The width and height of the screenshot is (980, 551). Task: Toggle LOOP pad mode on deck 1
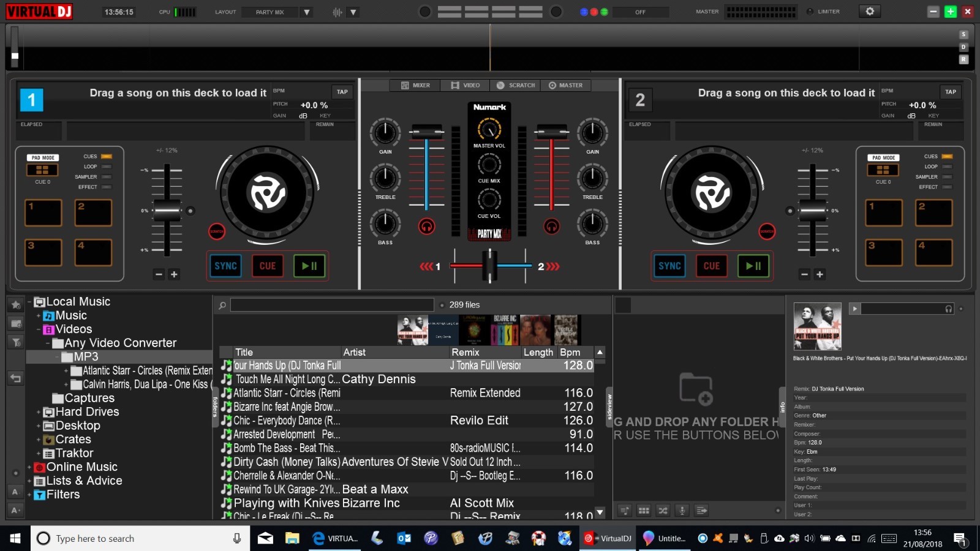(x=106, y=167)
